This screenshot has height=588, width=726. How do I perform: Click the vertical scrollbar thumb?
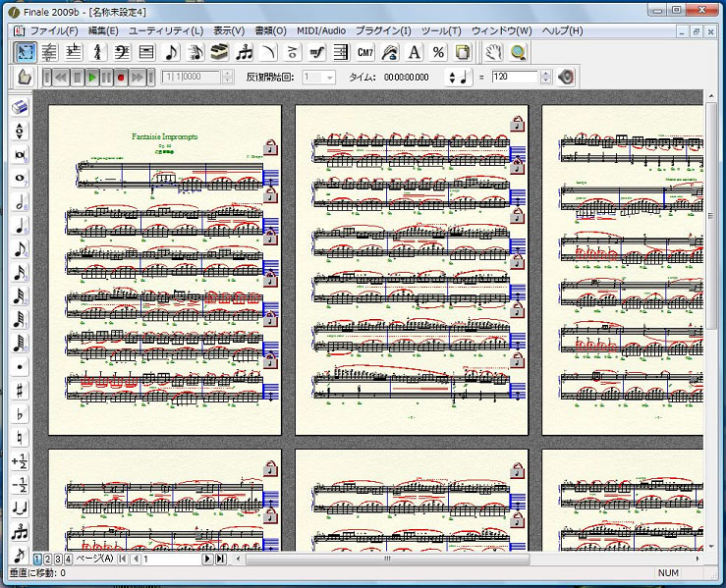click(x=711, y=216)
